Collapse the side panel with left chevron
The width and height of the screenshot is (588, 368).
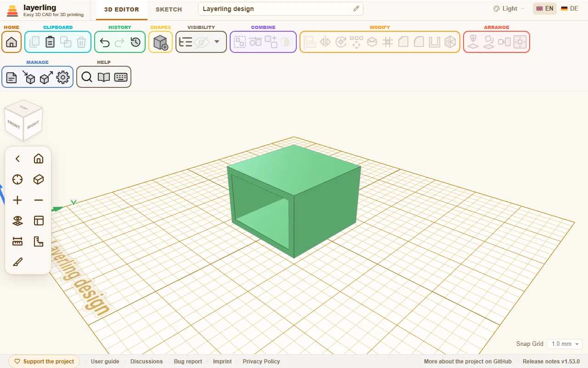(x=17, y=159)
